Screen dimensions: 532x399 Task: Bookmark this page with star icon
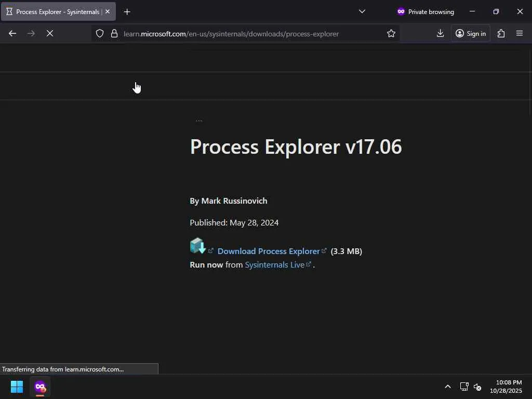click(x=391, y=33)
